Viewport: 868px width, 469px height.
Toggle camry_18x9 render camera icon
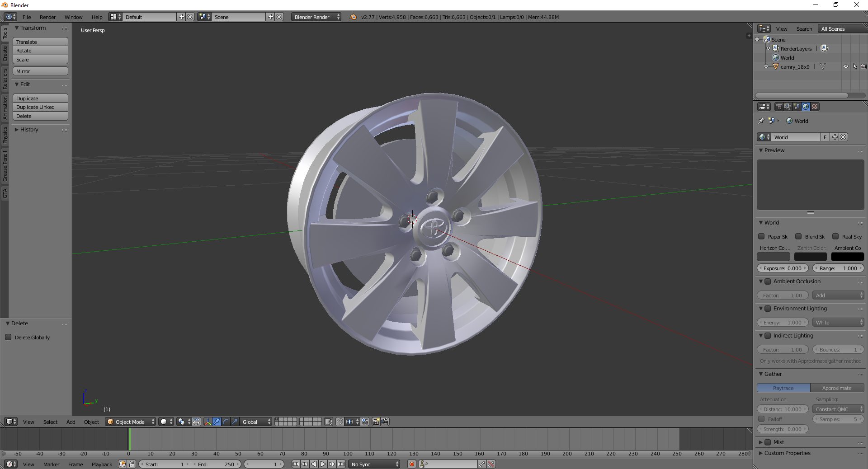[863, 66]
